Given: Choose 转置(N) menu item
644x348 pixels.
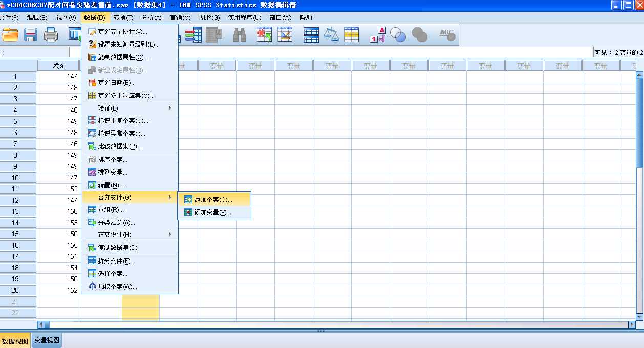Looking at the screenshot, I should coord(130,185).
